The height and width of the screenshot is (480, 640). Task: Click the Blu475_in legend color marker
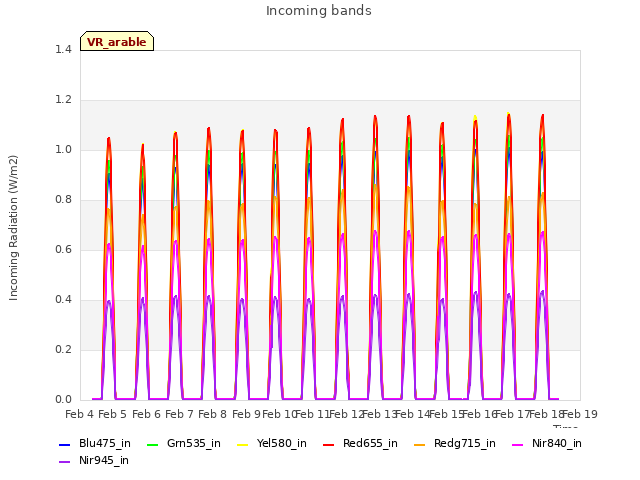click(x=64, y=444)
